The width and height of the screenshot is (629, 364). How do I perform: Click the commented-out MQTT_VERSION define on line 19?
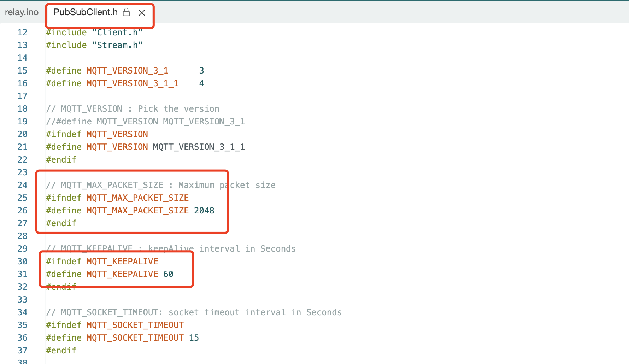point(145,121)
